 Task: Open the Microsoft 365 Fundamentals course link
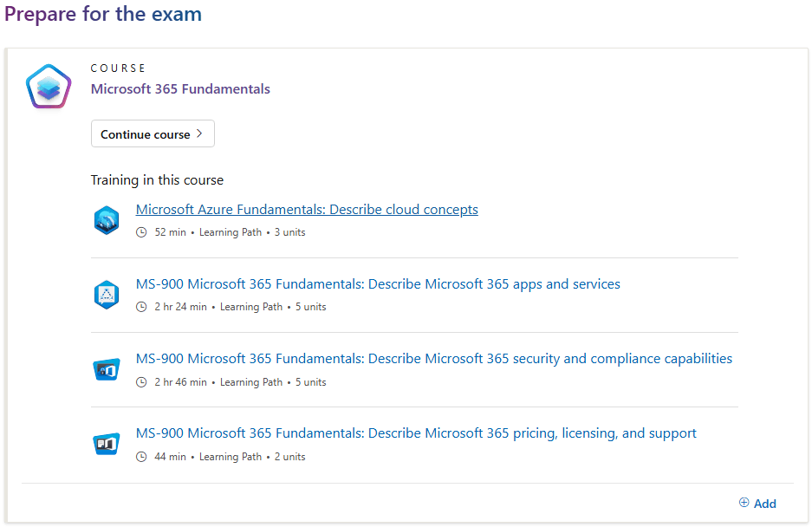point(180,89)
